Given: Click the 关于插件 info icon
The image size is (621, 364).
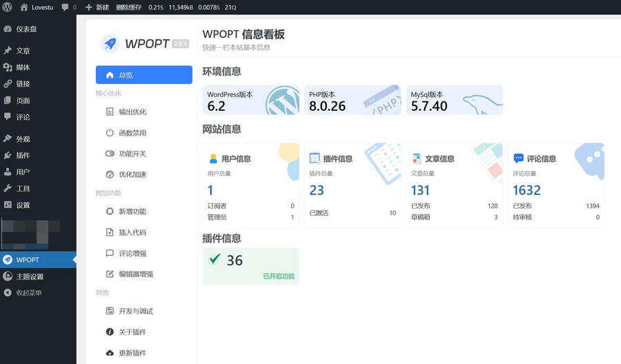Looking at the screenshot, I should 110,332.
